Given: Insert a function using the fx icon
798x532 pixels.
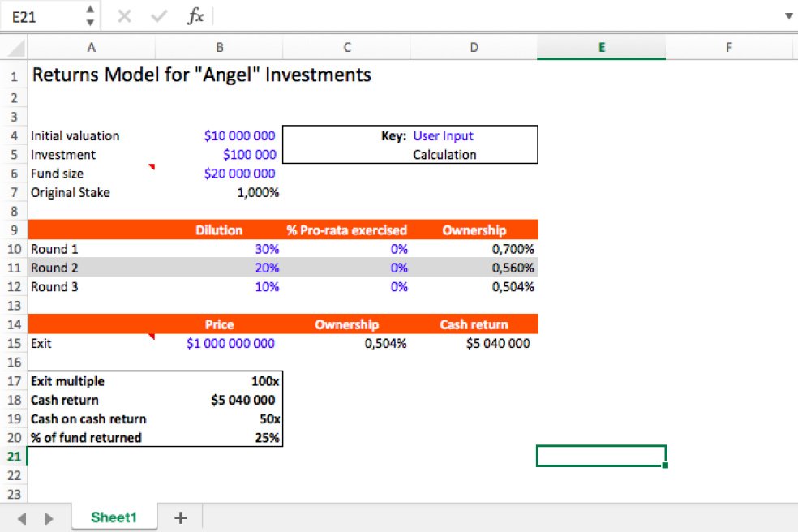Looking at the screenshot, I should (x=195, y=15).
